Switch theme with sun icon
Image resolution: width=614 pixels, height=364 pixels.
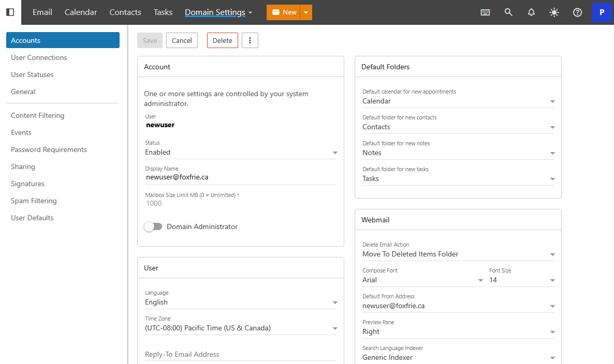(x=554, y=12)
